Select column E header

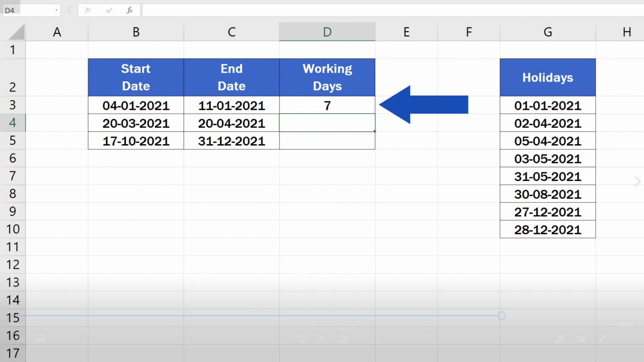click(x=406, y=32)
